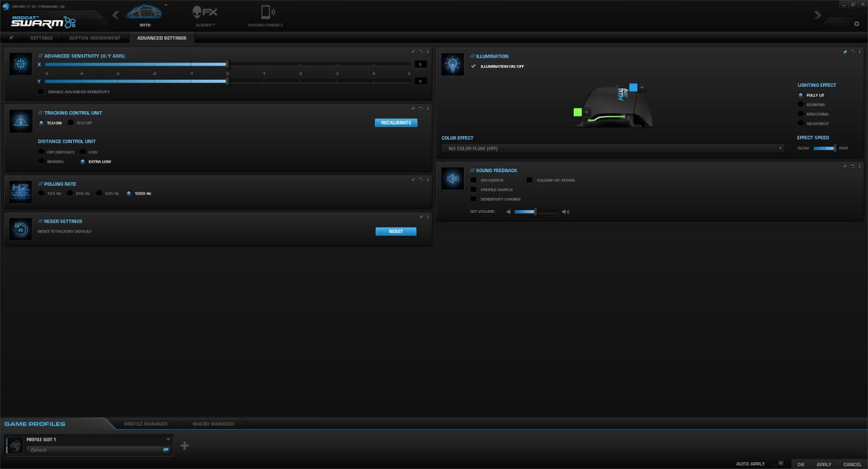Show info for Sound Feedback panel
868x469 pixels.
pos(859,166)
